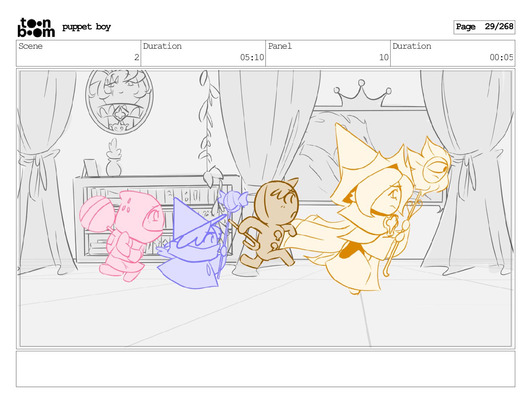Click the empty notes box below panel
532x411 pixels.
[x=265, y=369]
